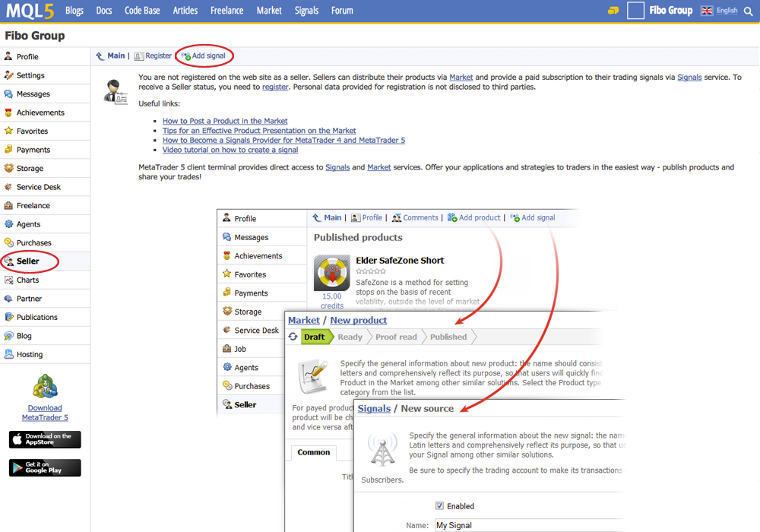Click Add signal in the seller toolbar

click(204, 55)
